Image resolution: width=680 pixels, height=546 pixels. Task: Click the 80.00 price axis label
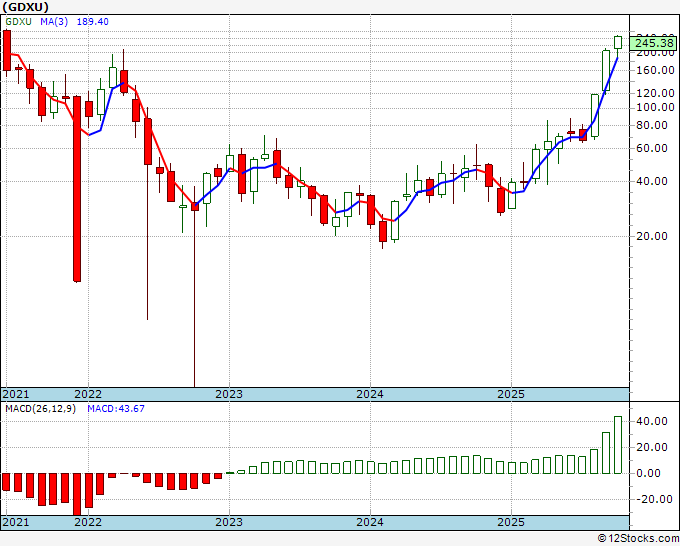point(651,125)
